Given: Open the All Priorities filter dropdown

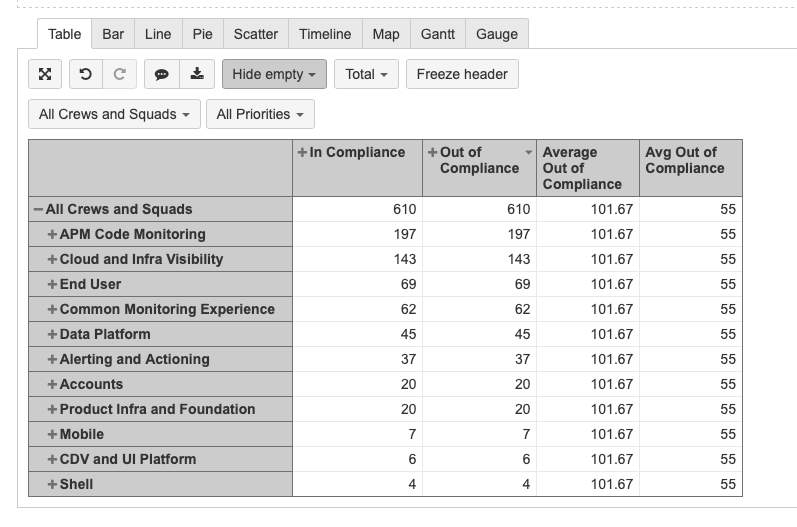Looking at the screenshot, I should click(260, 114).
